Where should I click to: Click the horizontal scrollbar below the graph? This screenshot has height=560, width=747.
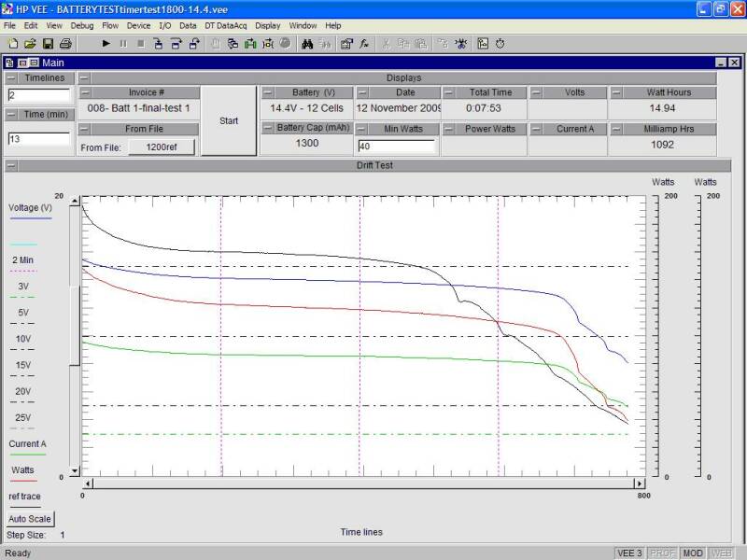point(362,483)
